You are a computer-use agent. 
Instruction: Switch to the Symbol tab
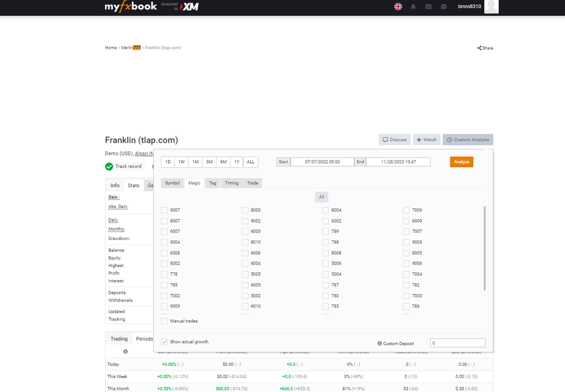coord(172,183)
